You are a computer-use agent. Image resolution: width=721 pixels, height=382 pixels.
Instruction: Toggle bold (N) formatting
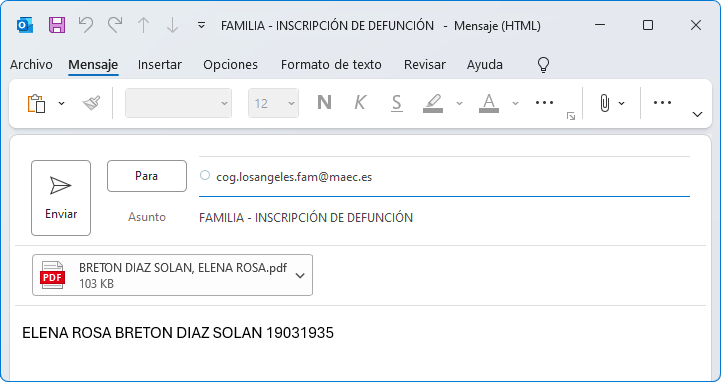point(324,103)
